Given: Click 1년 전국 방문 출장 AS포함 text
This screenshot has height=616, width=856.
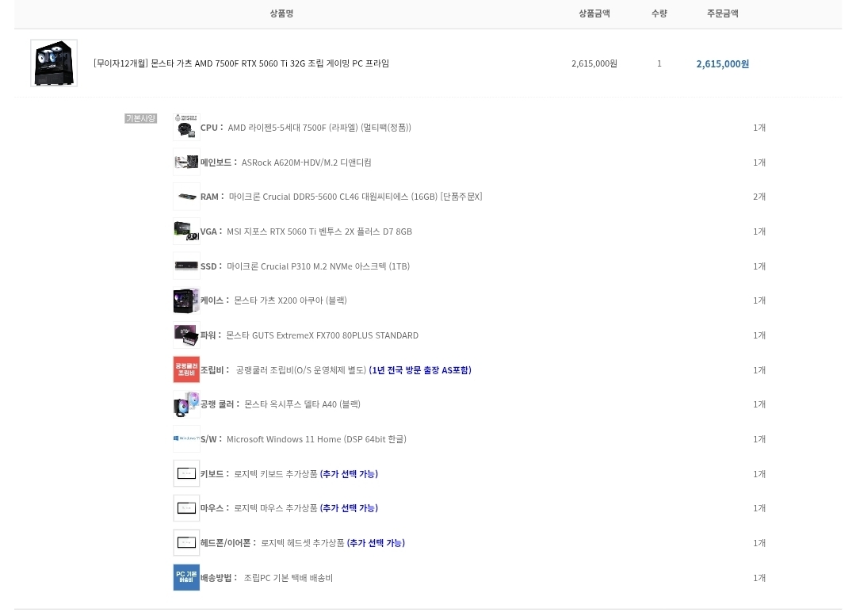Looking at the screenshot, I should (x=420, y=370).
